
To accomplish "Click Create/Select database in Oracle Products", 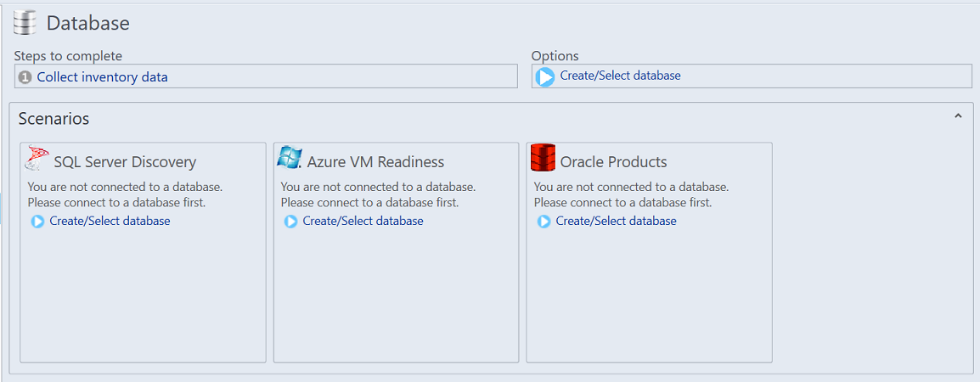I will tap(616, 221).
